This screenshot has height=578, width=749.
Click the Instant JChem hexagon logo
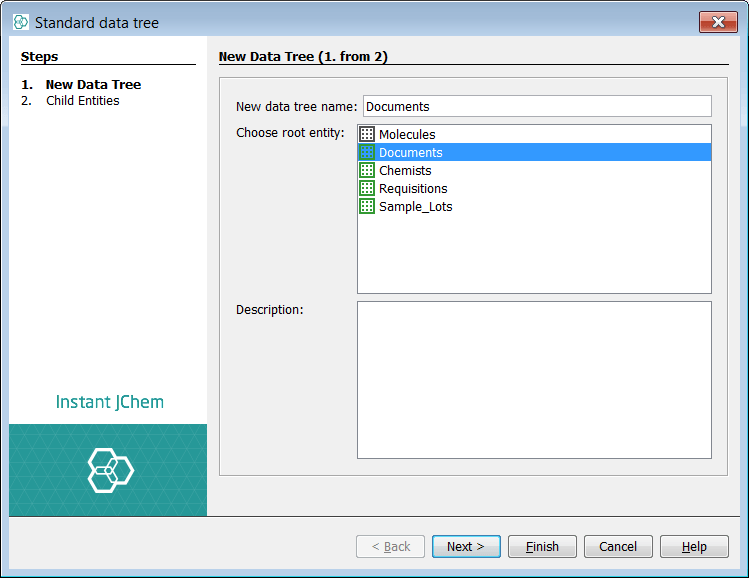coord(110,469)
